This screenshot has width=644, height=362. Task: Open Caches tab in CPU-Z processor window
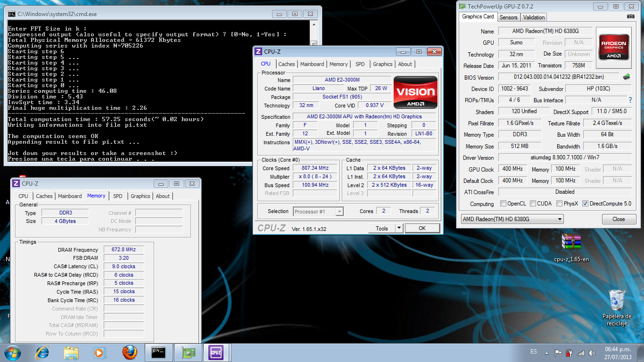point(286,64)
